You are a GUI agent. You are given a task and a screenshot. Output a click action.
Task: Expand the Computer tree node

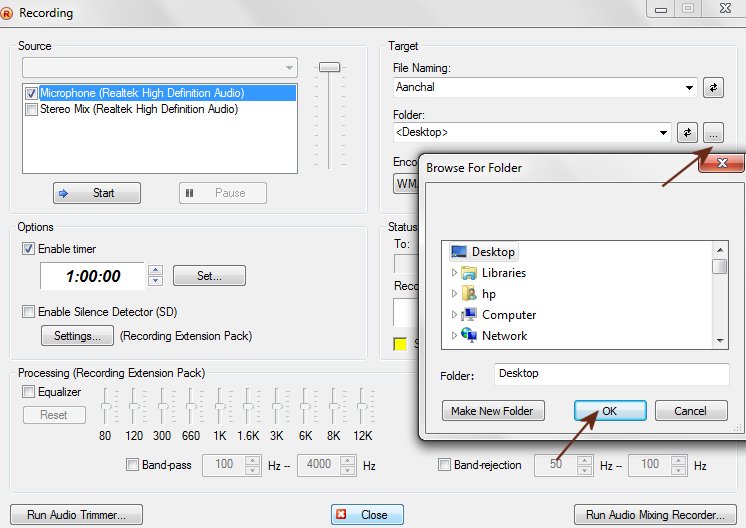pyautogui.click(x=454, y=314)
